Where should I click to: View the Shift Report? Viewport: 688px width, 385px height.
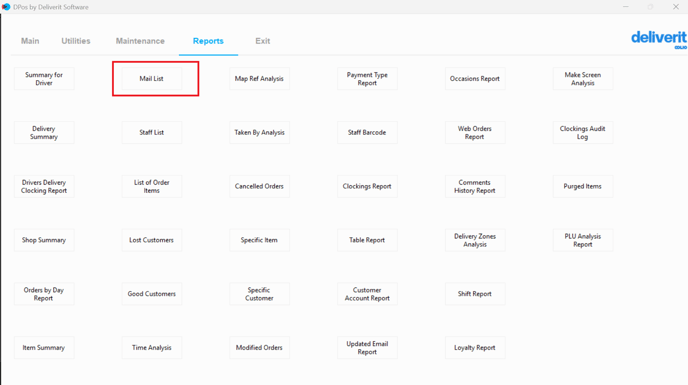click(x=475, y=294)
